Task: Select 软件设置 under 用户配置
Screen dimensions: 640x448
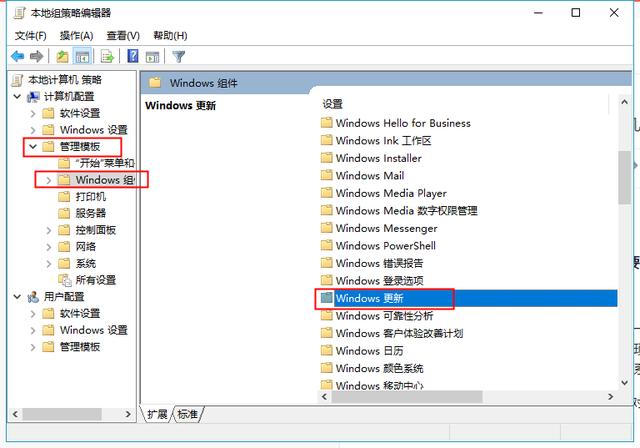Action: click(80, 313)
